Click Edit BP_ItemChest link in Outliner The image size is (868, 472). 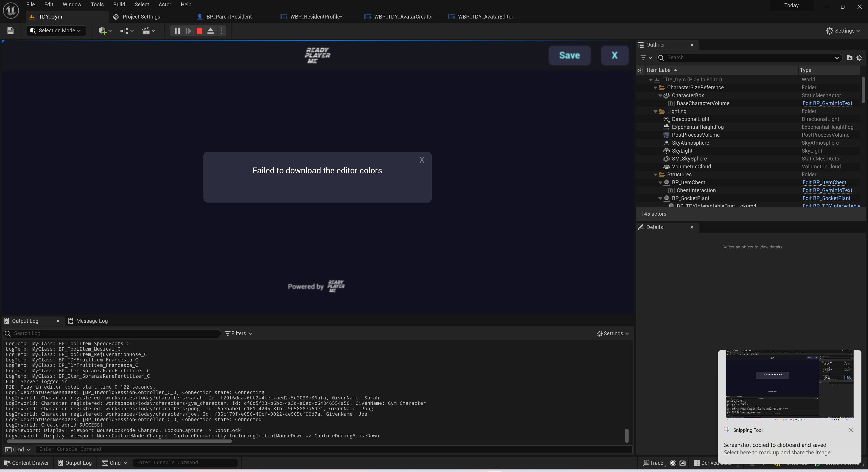[x=824, y=182]
